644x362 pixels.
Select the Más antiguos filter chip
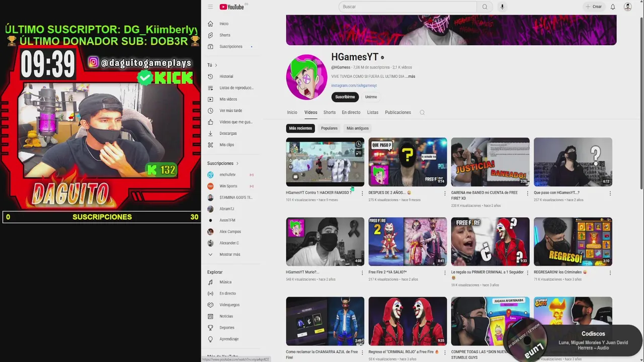tap(358, 128)
